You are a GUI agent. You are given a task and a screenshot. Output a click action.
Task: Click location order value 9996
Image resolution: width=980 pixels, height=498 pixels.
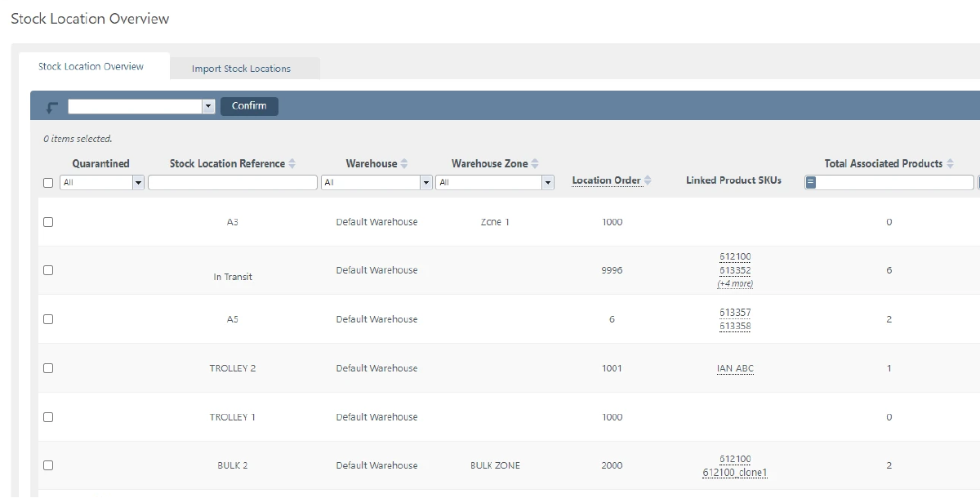(x=612, y=270)
